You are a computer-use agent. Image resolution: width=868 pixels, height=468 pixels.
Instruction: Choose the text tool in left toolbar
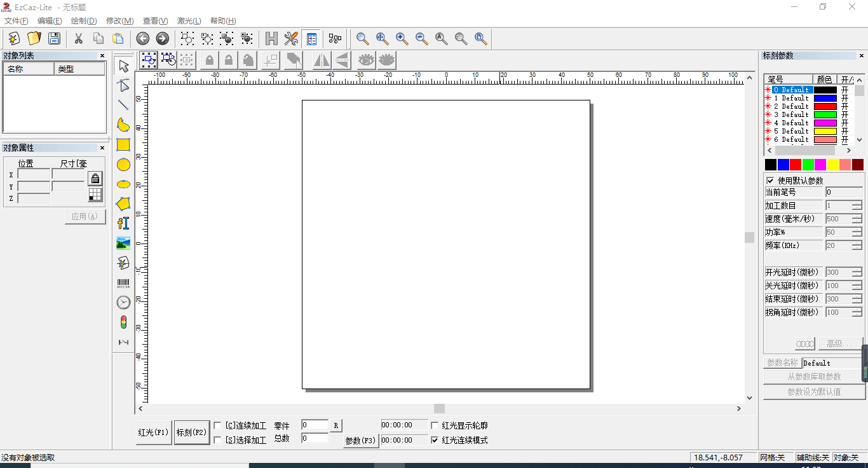123,223
